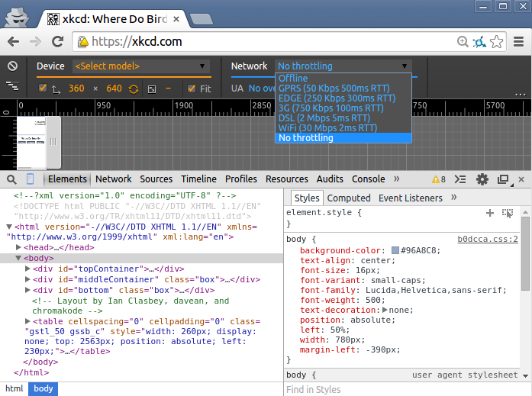Click swap dimensions rotate icon

coord(134,89)
